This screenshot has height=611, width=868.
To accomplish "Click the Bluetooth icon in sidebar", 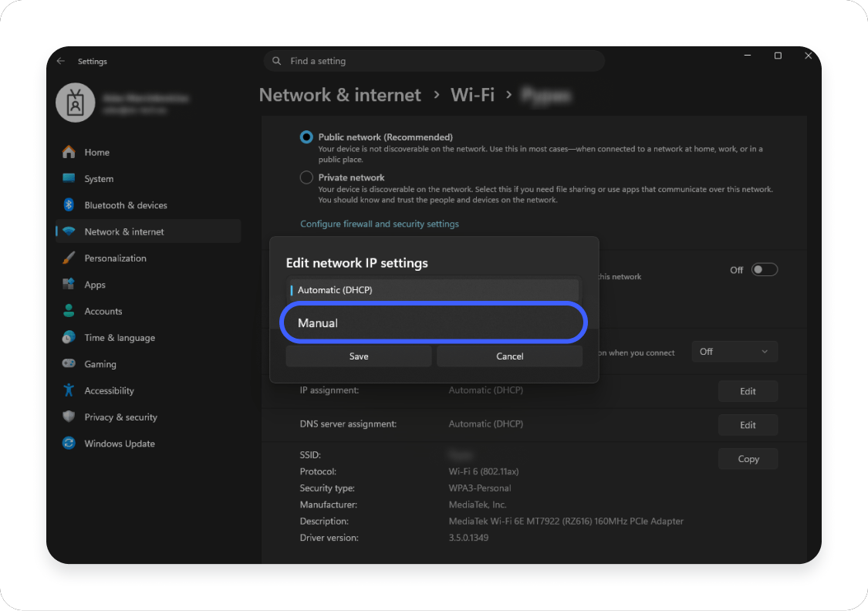I will 69,204.
